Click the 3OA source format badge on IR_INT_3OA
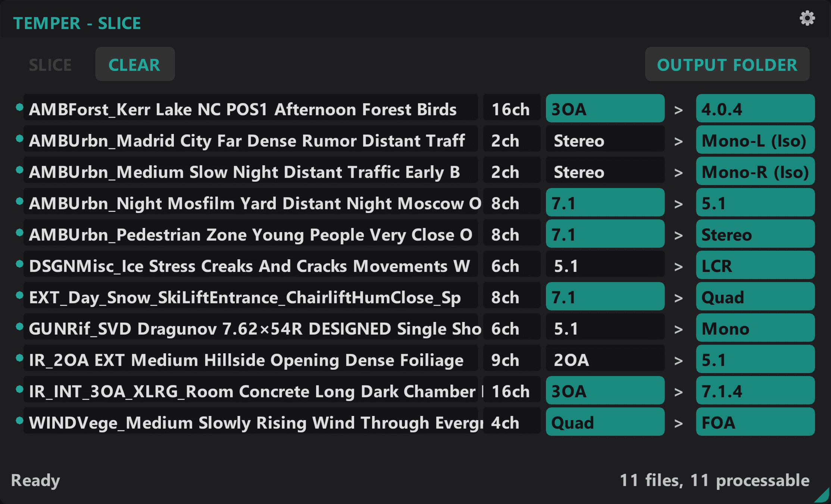Screen dimensions: 831x504 tap(605, 391)
